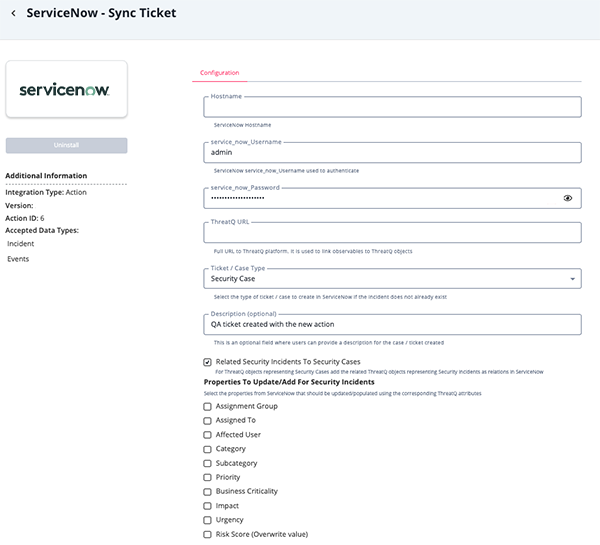Switch to the Configuration tab

[219, 73]
